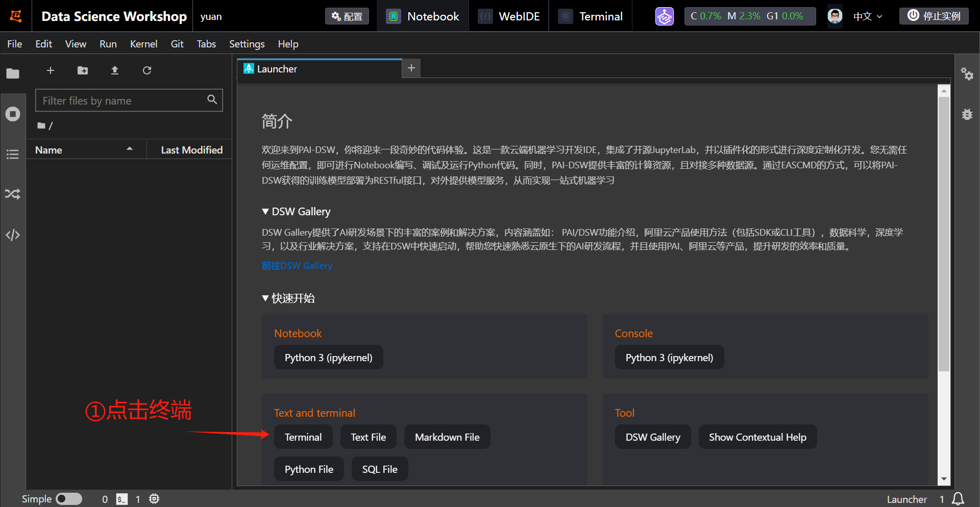This screenshot has height=507, width=980.
Task: Switch to the WebIDE top tab
Action: pyautogui.click(x=509, y=16)
